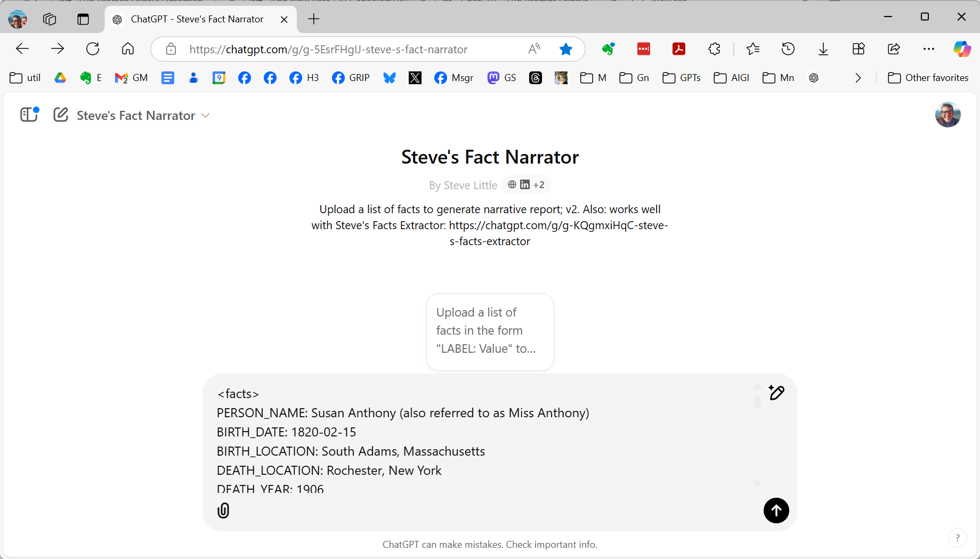Viewport: 980px width, 559px height.
Task: Expand the Steve's Fact Narrator dropdown
Action: [x=206, y=115]
